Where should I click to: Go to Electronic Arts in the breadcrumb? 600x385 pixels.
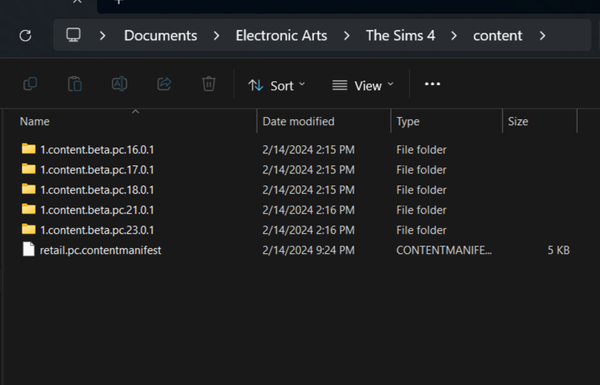(x=281, y=36)
